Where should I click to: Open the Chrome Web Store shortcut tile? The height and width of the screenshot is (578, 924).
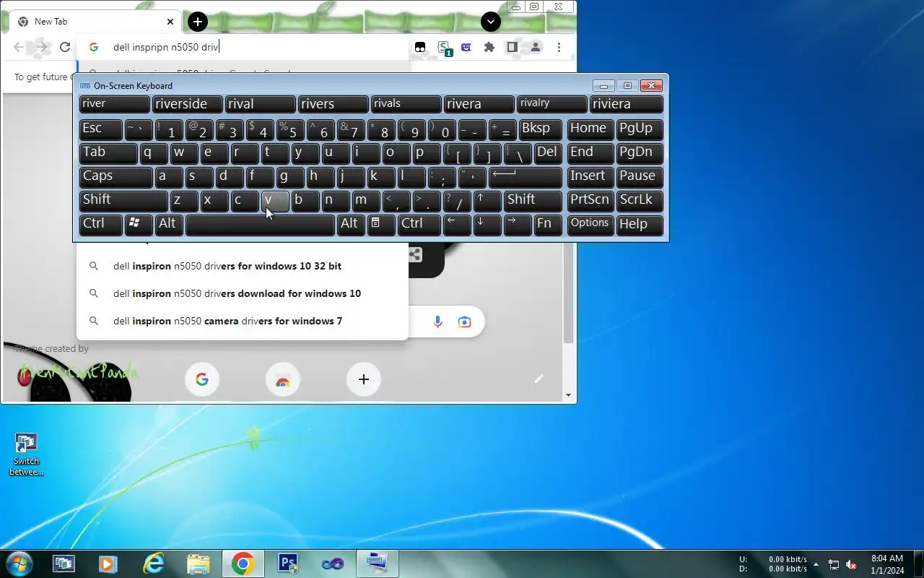(283, 379)
